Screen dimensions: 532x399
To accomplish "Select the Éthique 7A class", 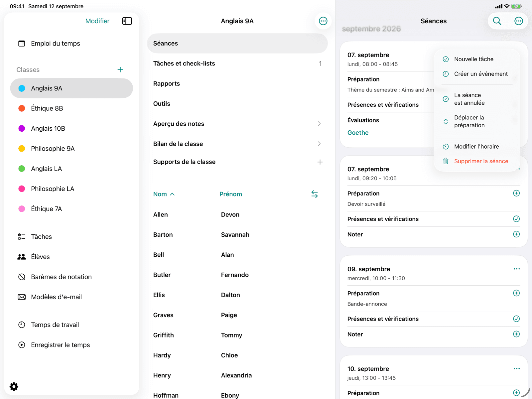I will (x=71, y=209).
